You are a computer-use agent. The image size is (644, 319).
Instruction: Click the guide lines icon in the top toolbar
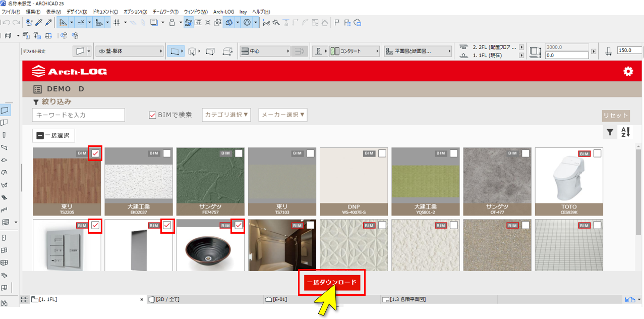point(81,22)
